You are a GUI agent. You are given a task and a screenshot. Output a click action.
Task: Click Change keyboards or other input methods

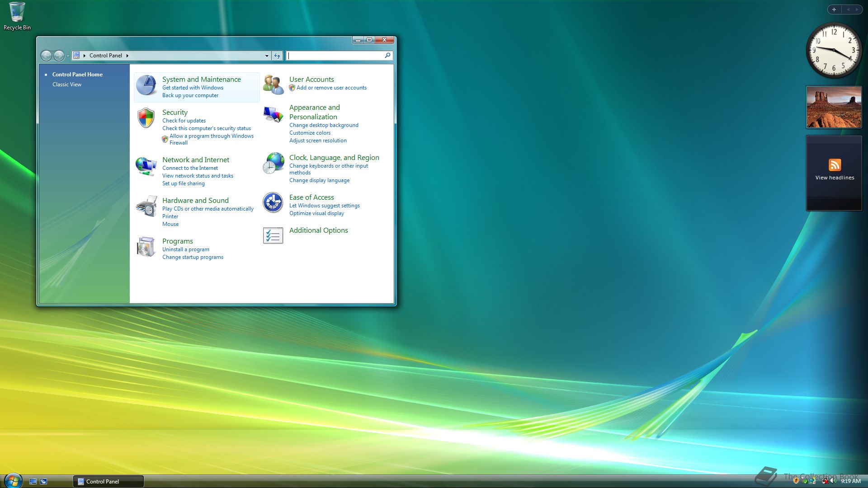click(329, 169)
